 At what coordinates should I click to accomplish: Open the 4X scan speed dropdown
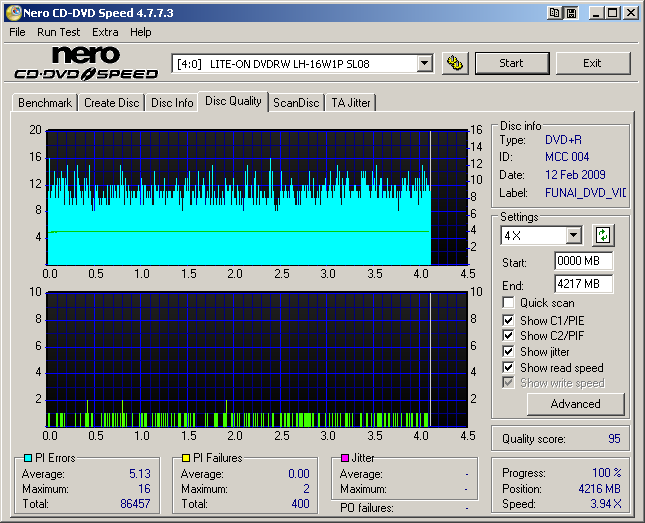(573, 236)
